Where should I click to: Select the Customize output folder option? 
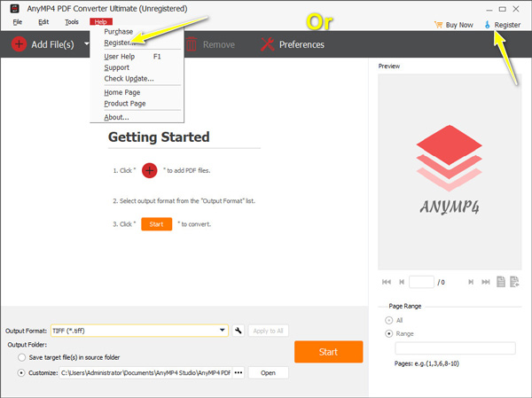(21, 372)
